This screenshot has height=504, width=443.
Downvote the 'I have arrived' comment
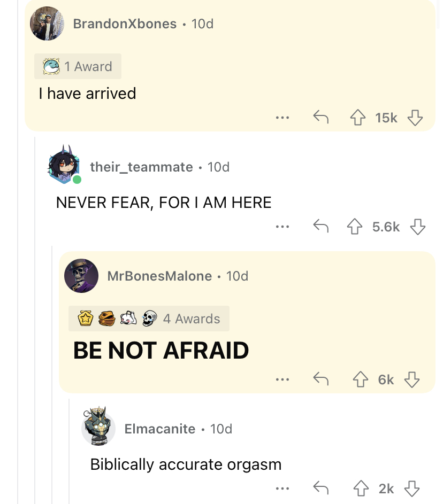[415, 118]
